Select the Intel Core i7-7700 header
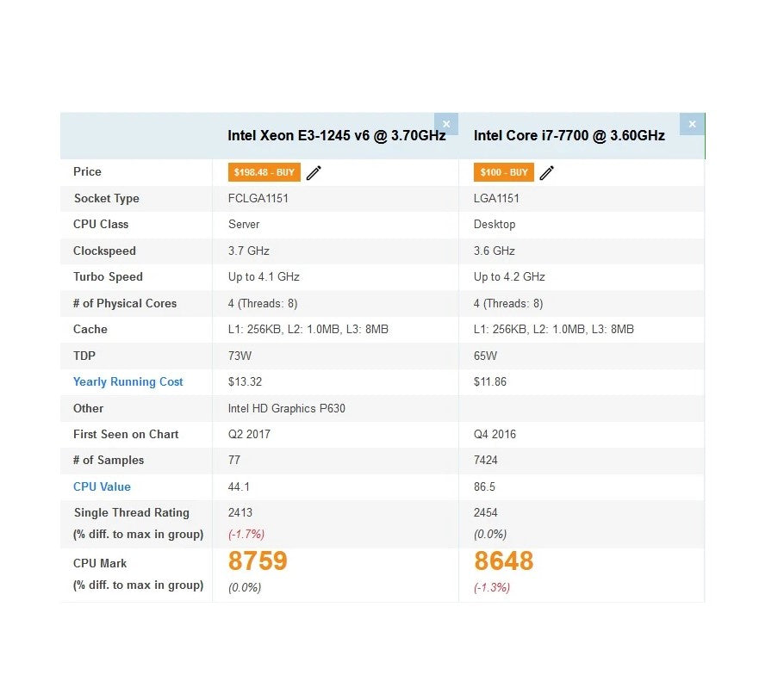Image resolution: width=784 pixels, height=675 pixels. (x=569, y=136)
